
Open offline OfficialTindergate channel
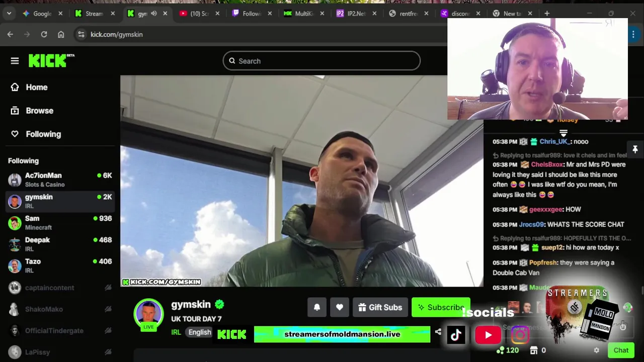coord(60,331)
